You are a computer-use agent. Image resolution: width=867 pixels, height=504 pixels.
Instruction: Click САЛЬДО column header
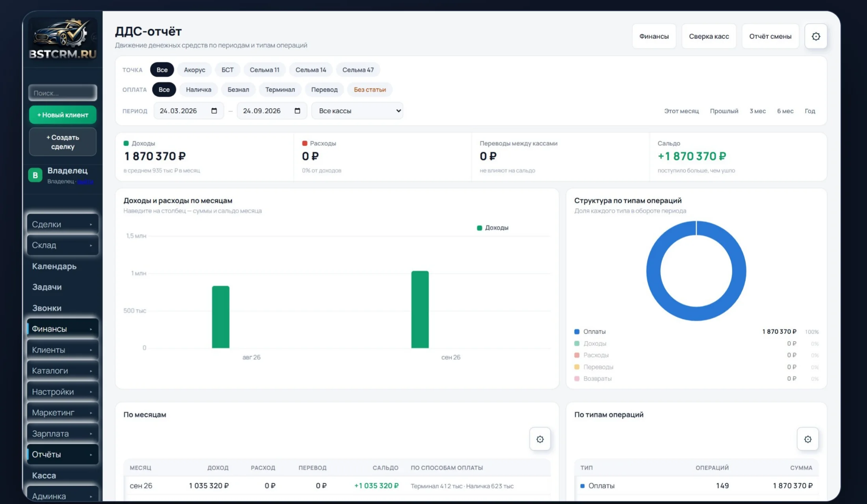point(385,468)
